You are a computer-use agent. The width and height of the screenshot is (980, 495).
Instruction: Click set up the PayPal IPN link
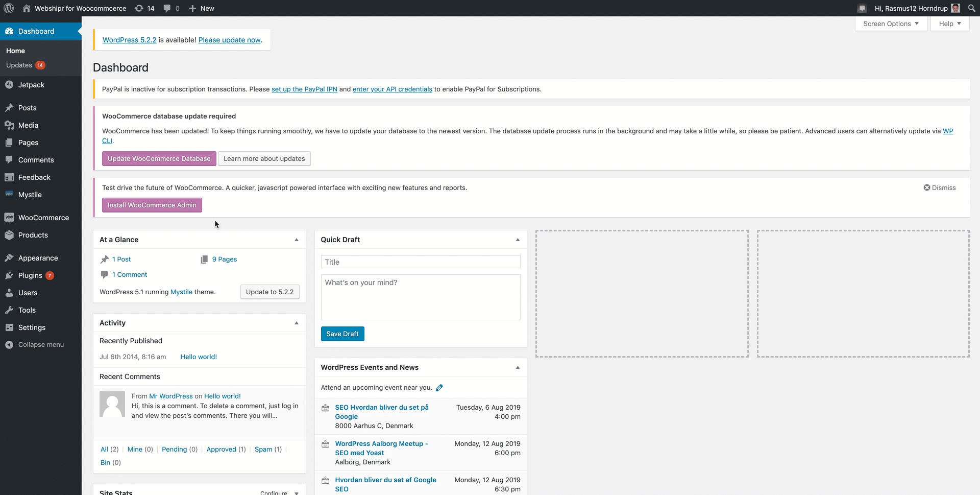[x=304, y=89]
